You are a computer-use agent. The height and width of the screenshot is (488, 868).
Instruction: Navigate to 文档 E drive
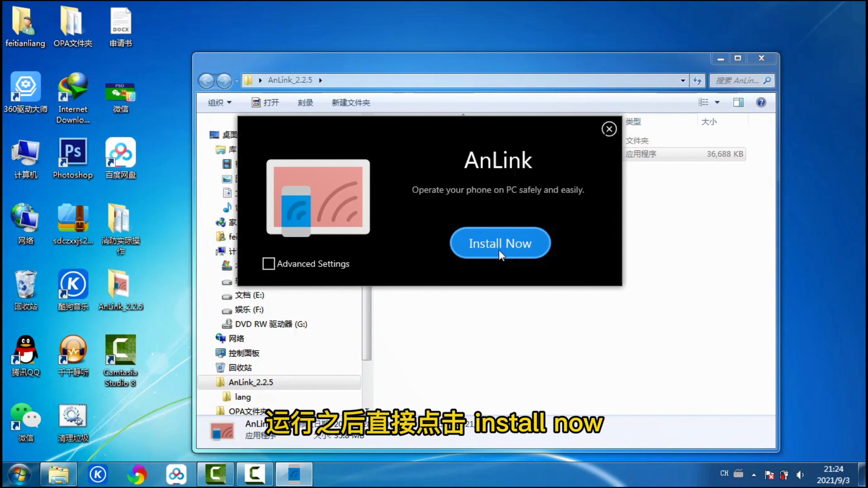(x=250, y=294)
